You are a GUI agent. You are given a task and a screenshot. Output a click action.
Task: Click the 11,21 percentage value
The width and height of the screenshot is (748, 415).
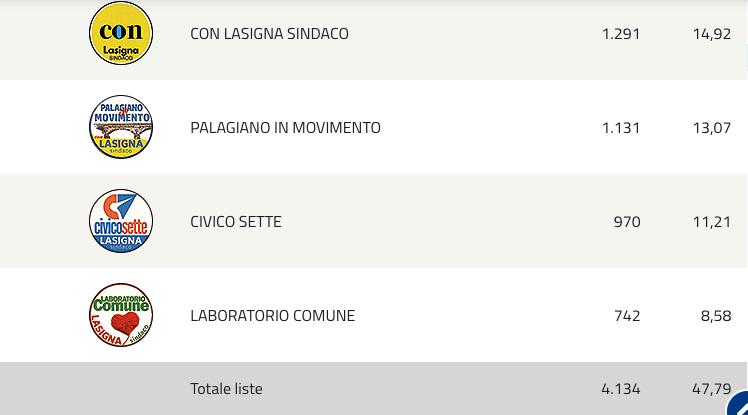(x=712, y=222)
